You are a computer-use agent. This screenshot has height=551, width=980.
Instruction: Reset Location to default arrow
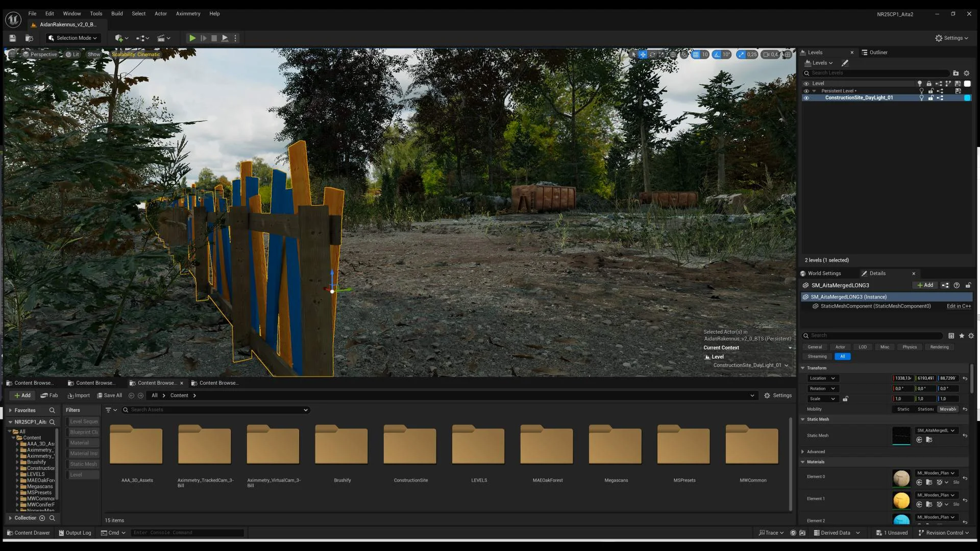(965, 379)
